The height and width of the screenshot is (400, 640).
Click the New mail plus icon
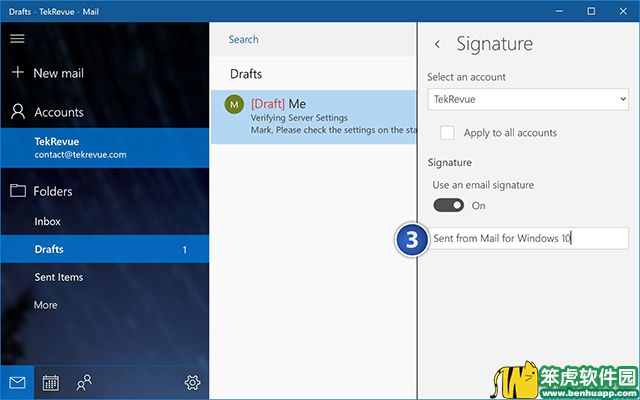click(18, 73)
